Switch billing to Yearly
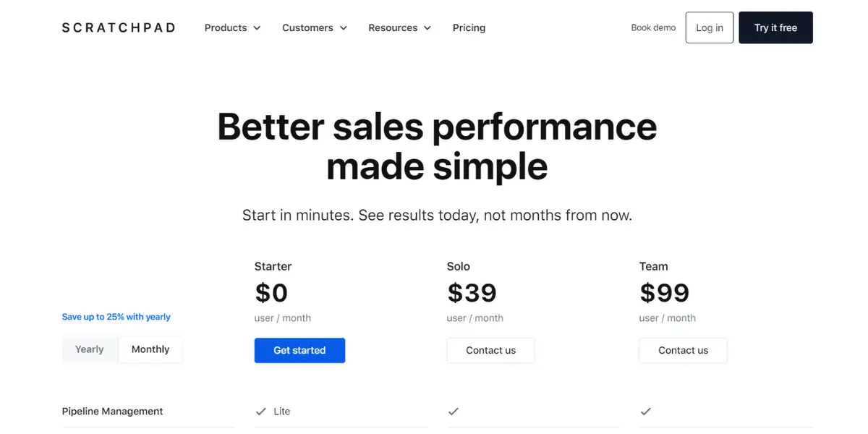This screenshot has width=868, height=434. click(90, 349)
